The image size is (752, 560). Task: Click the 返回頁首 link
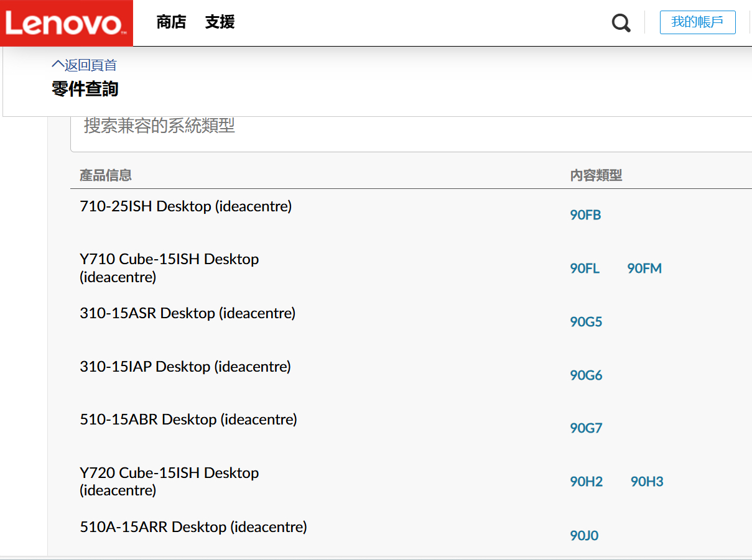90,65
